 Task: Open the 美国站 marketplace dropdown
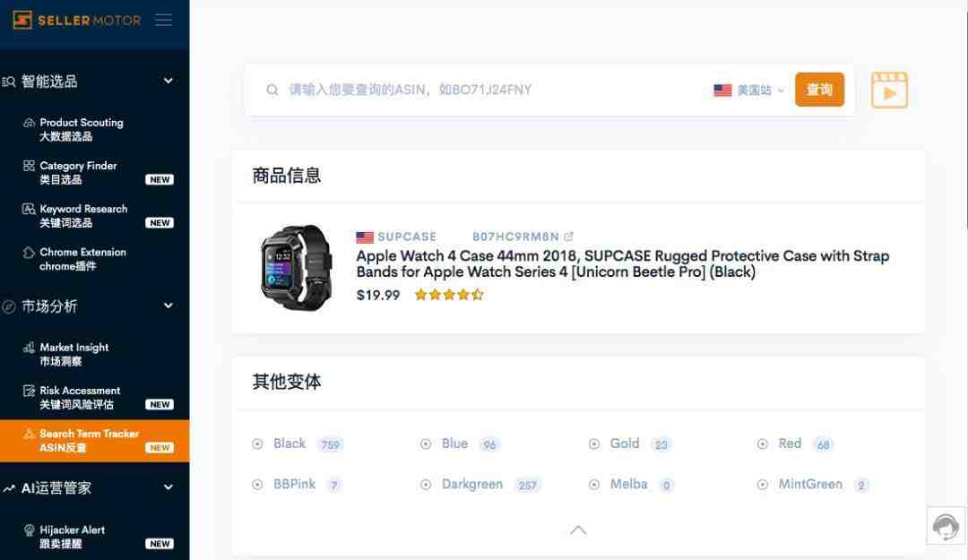click(748, 90)
